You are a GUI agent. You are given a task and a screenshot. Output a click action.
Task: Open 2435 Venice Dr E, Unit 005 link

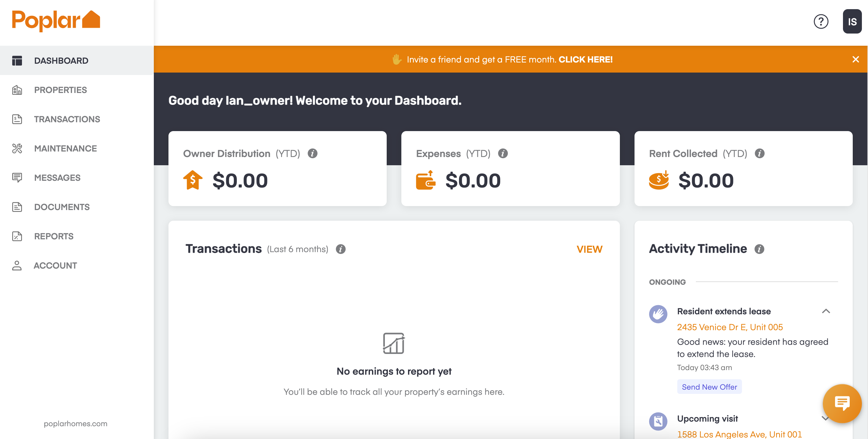click(x=729, y=327)
